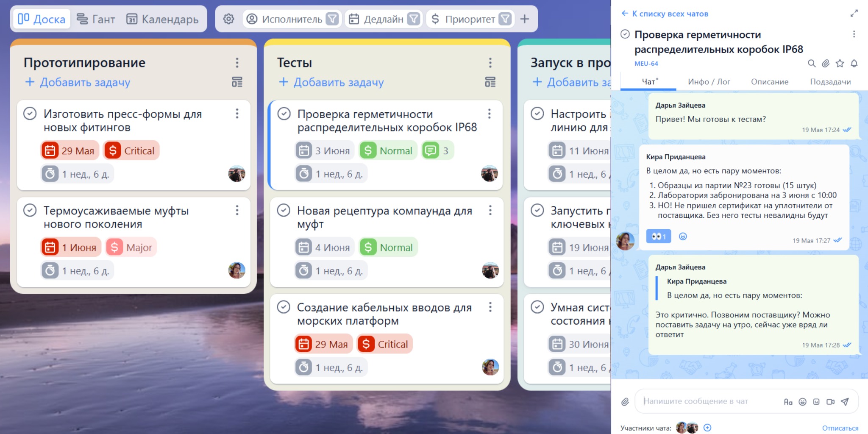Screen dimensions: 868x434
Task: Open the Подзадачи tab
Action: coord(830,82)
